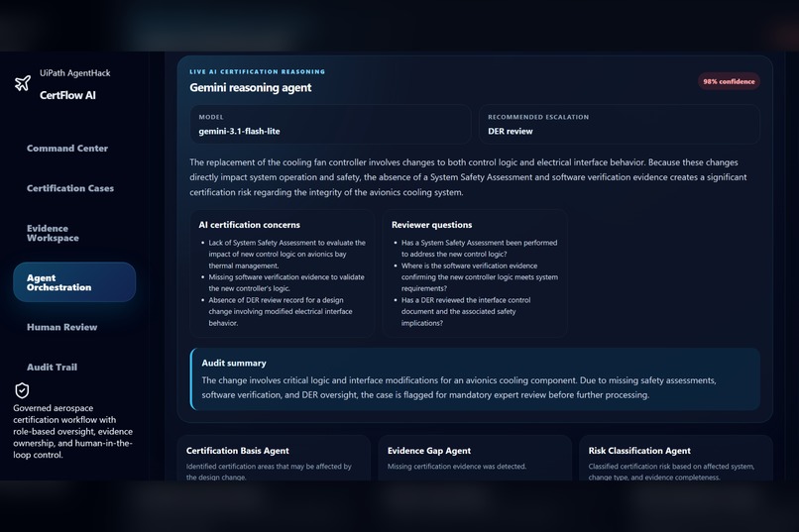The image size is (799, 532).
Task: Click the gemini-3.1-flash-lite model field
Action: coord(330,125)
